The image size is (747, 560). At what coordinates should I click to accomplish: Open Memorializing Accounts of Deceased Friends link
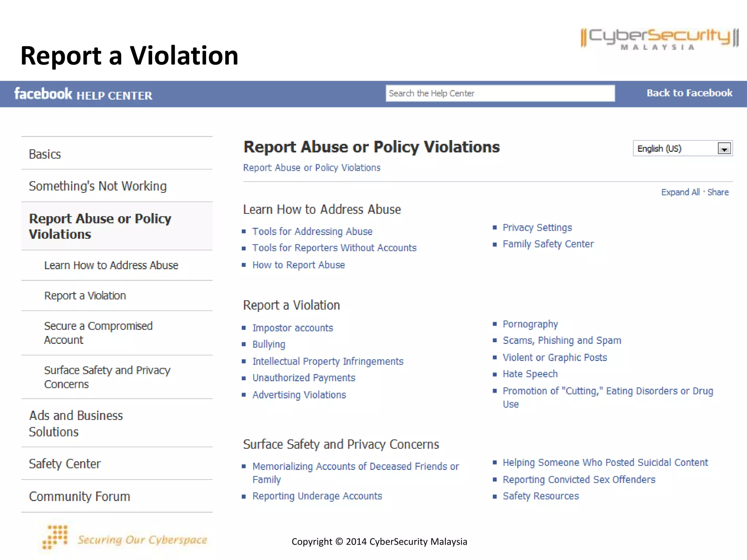pos(356,473)
